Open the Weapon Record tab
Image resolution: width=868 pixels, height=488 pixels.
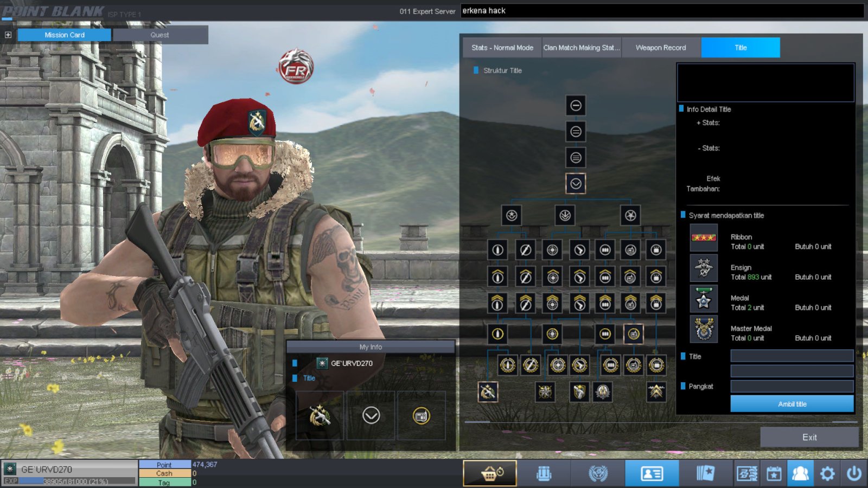(x=661, y=48)
